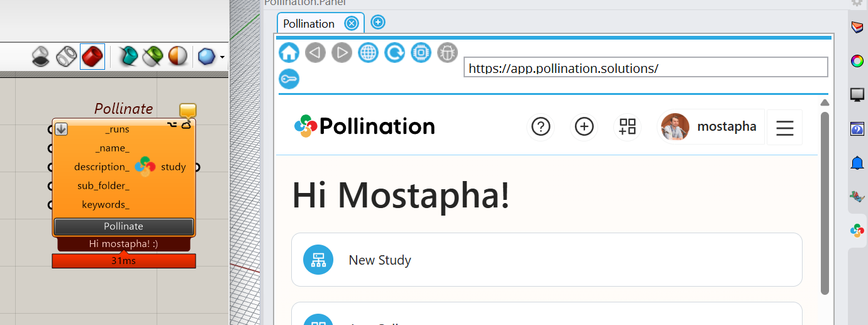Open the hamburger menu in Pollination header
Screen dimensions: 868x325
point(784,127)
